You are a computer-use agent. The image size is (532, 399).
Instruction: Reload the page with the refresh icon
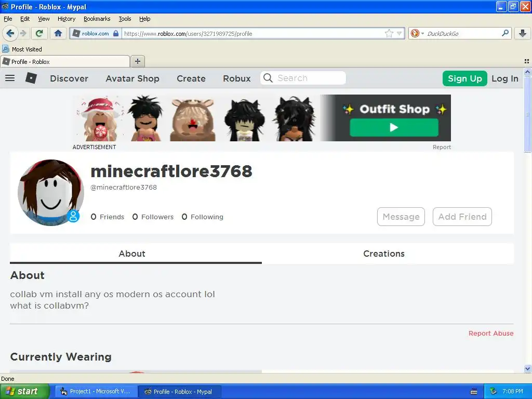coord(39,33)
